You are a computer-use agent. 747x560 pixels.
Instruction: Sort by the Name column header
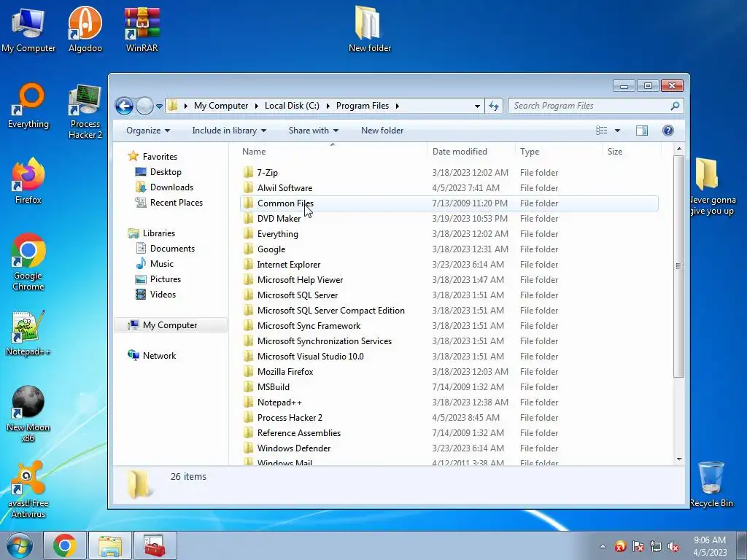coord(333,152)
